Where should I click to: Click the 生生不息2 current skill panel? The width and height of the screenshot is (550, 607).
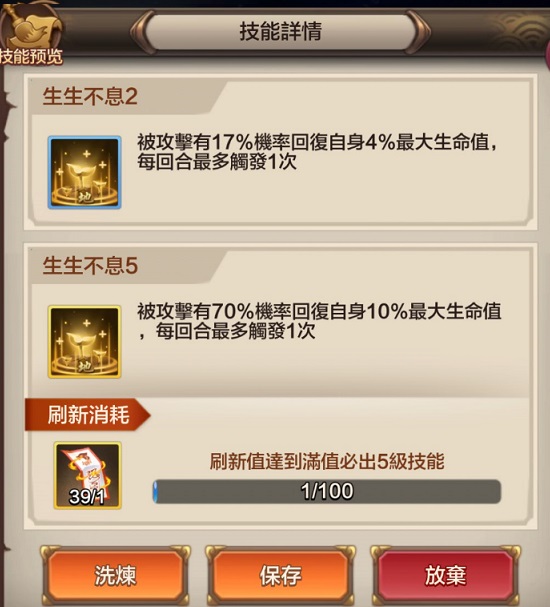tap(281, 153)
